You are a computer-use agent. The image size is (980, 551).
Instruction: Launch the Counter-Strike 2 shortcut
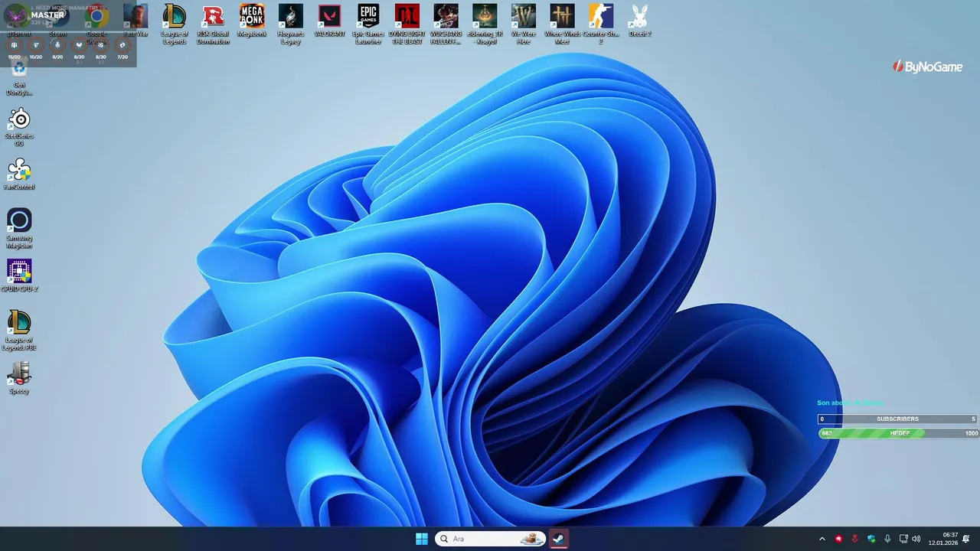click(x=601, y=24)
